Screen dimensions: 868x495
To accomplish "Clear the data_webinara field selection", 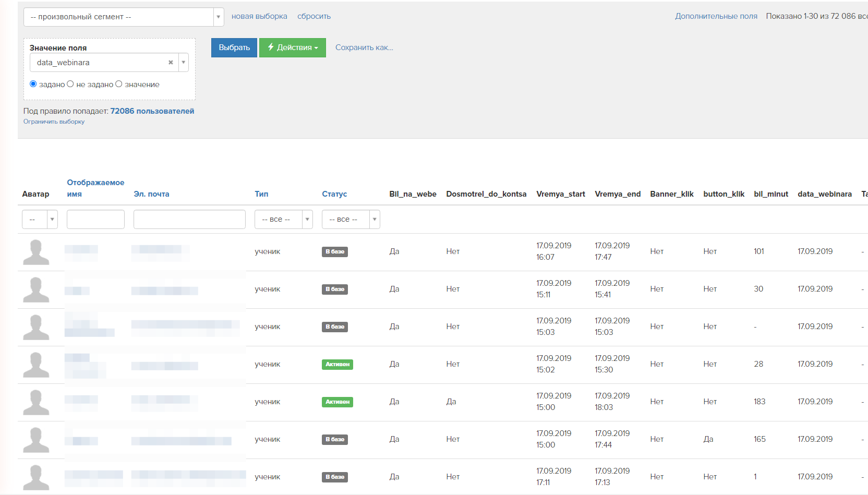I will (x=171, y=63).
